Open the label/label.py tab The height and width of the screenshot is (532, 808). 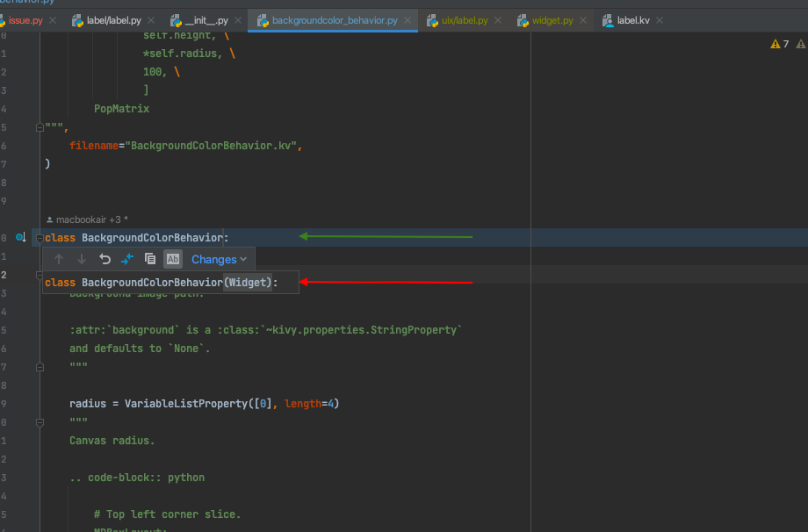(x=113, y=20)
